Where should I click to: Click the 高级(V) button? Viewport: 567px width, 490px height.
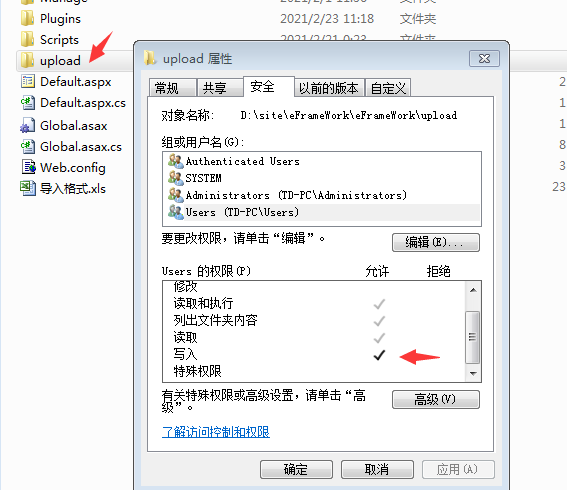tap(436, 399)
